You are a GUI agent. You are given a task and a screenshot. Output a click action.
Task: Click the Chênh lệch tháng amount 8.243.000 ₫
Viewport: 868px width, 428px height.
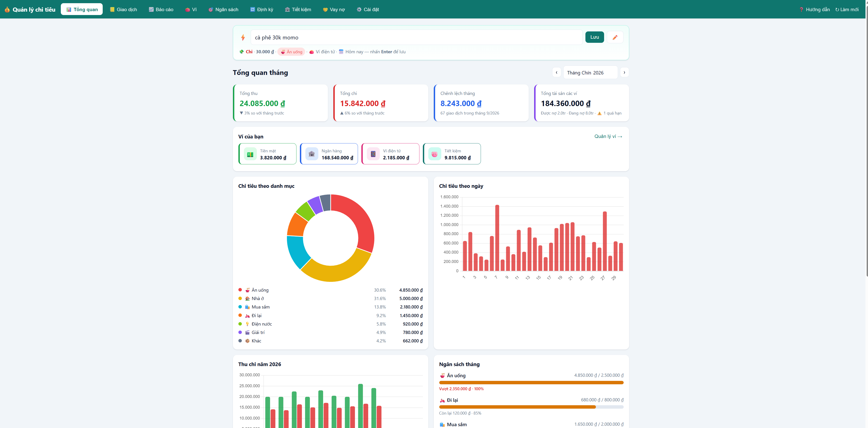[x=461, y=103]
